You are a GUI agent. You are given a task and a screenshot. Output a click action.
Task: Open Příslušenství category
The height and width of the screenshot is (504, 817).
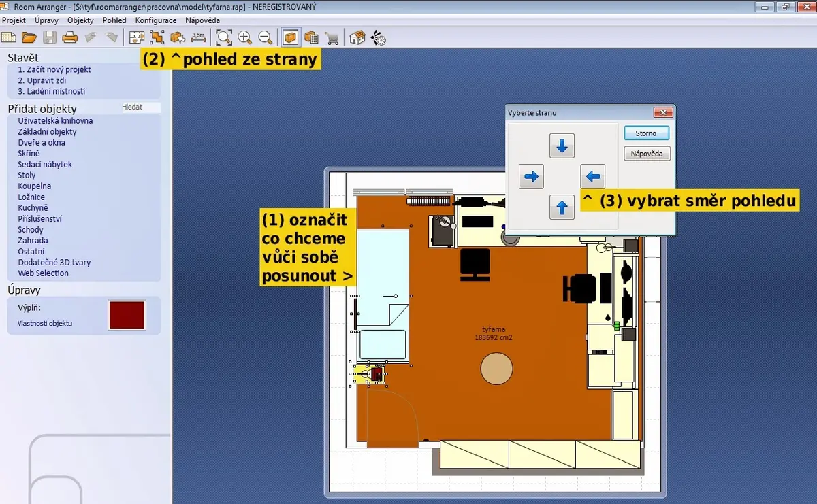coord(40,219)
